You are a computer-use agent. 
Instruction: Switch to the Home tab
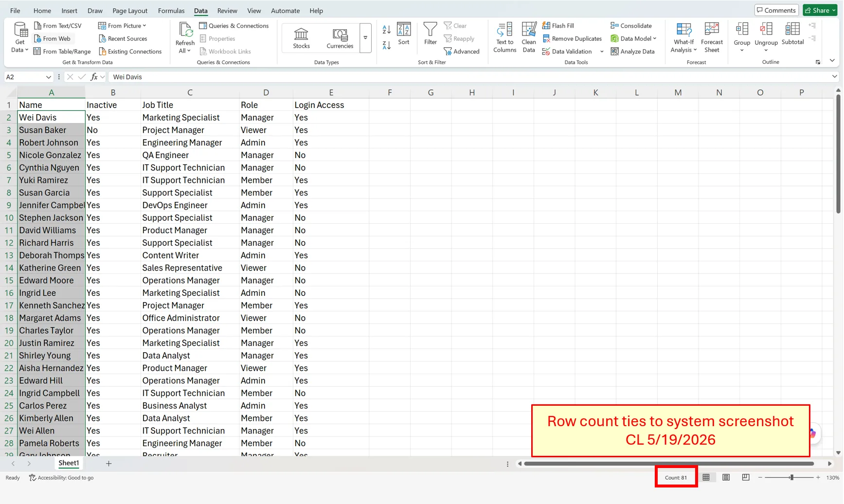pyautogui.click(x=42, y=10)
